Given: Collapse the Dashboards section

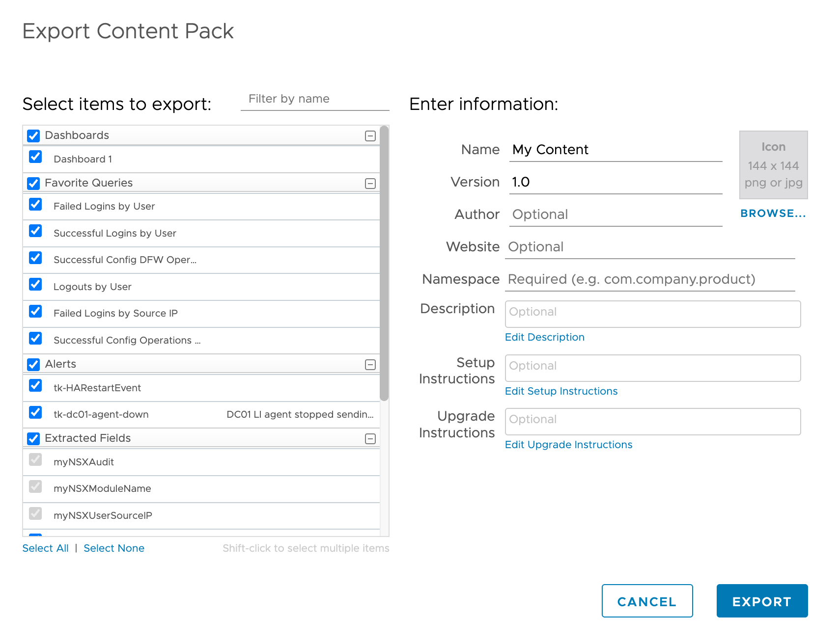Looking at the screenshot, I should tap(370, 136).
